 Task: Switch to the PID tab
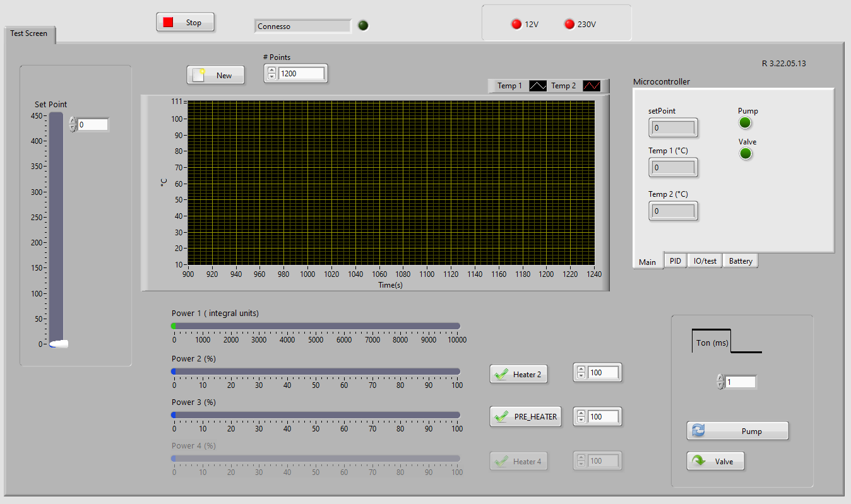point(675,261)
